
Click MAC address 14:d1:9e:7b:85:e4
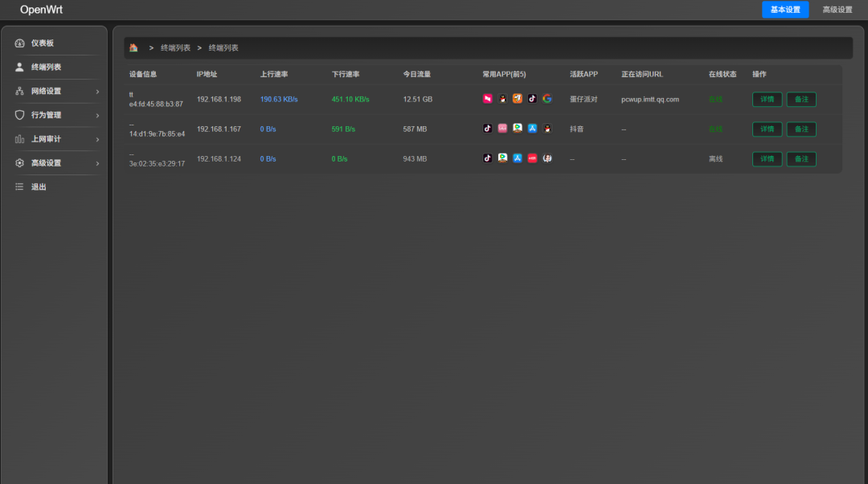(x=158, y=134)
